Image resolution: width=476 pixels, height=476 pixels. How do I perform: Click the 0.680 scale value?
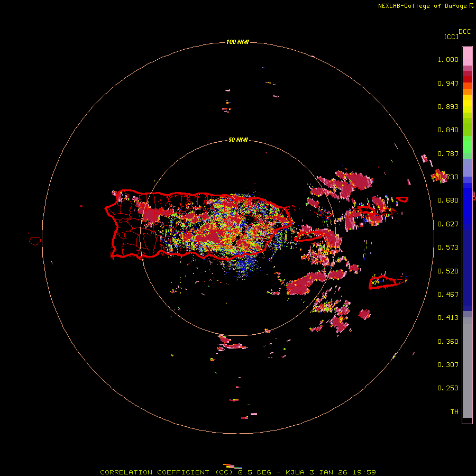click(x=448, y=200)
